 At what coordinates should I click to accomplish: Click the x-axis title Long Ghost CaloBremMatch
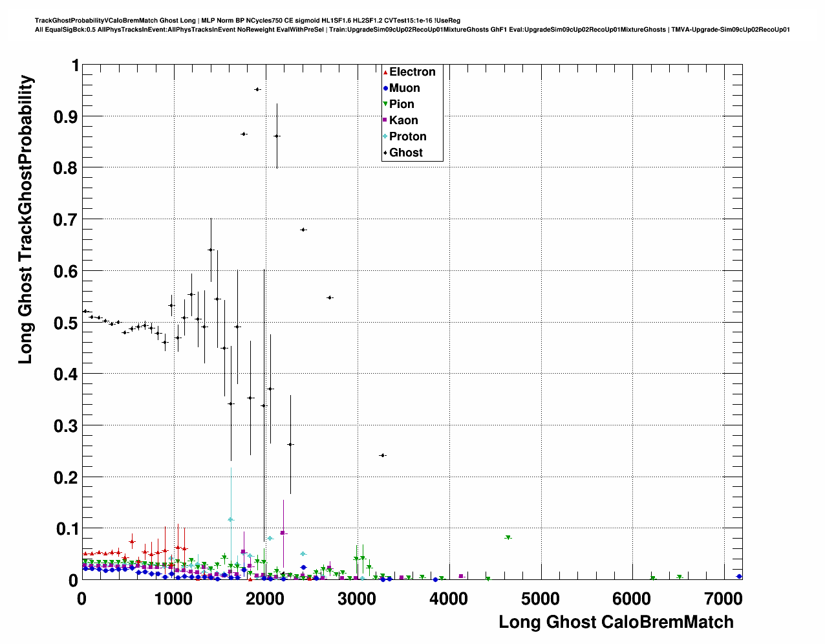(x=616, y=622)
